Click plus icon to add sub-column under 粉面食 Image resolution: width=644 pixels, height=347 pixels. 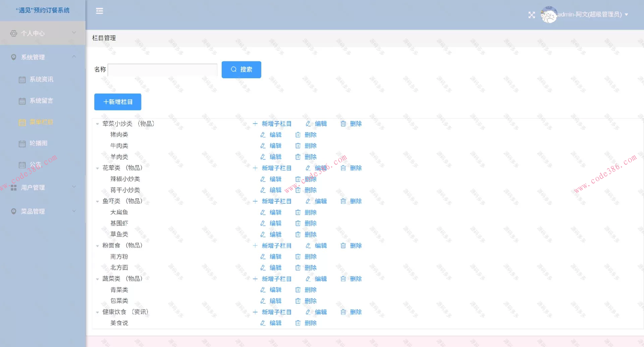pos(255,246)
